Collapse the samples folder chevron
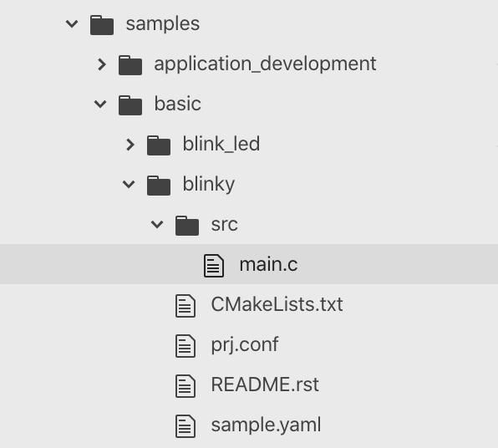Screen dimensions: 498x448 click(x=72, y=24)
